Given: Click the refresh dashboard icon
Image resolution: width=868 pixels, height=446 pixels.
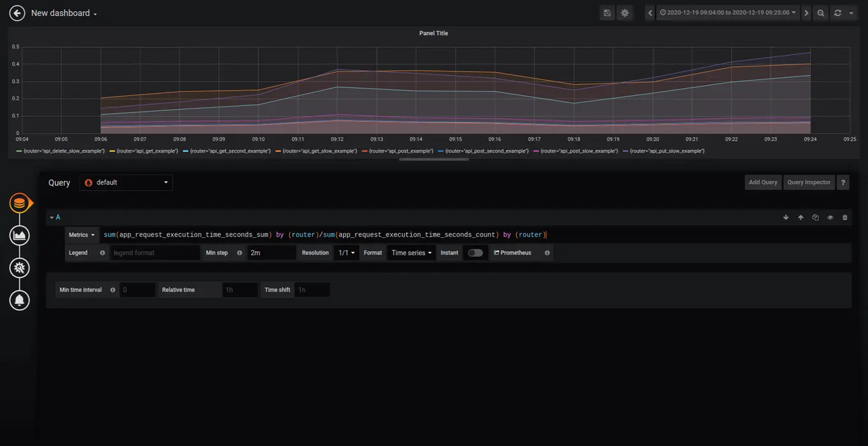Looking at the screenshot, I should tap(837, 13).
